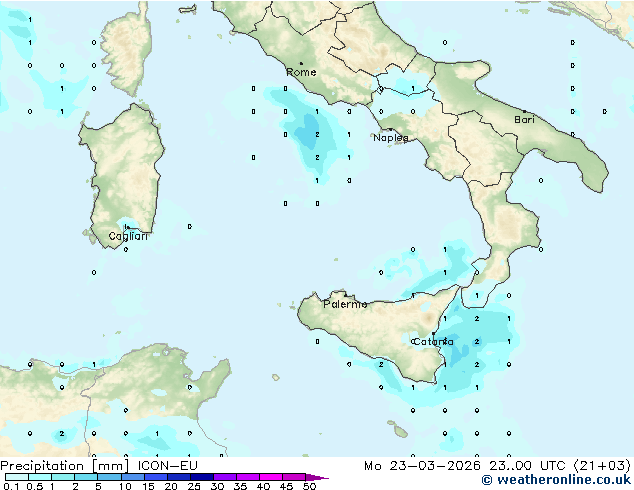634x490 pixels.
Task: Select the 1–2 mm legend swatch
Action: 63,477
